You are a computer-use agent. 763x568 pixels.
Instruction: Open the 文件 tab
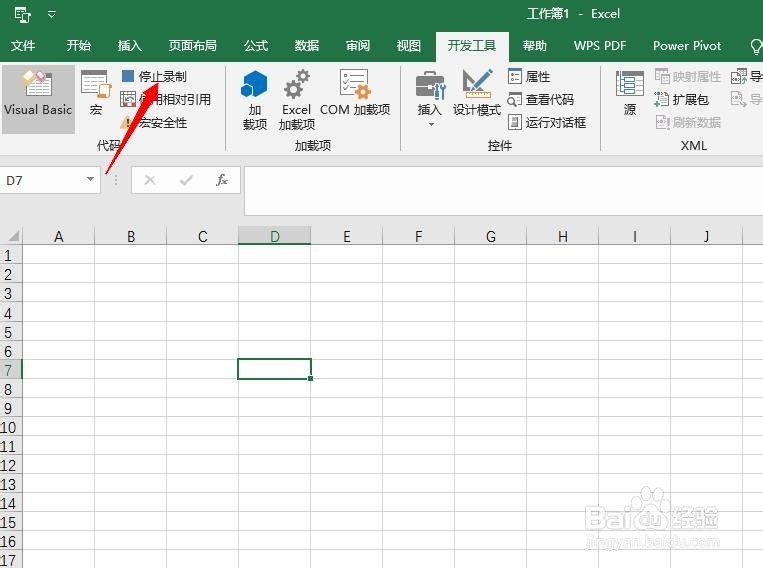tap(23, 46)
